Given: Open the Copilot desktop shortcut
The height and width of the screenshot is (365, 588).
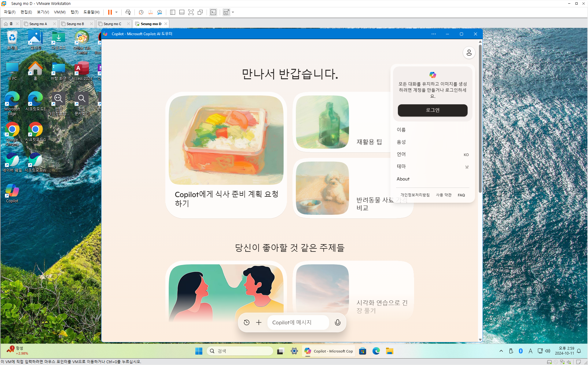Looking at the screenshot, I should [12, 193].
